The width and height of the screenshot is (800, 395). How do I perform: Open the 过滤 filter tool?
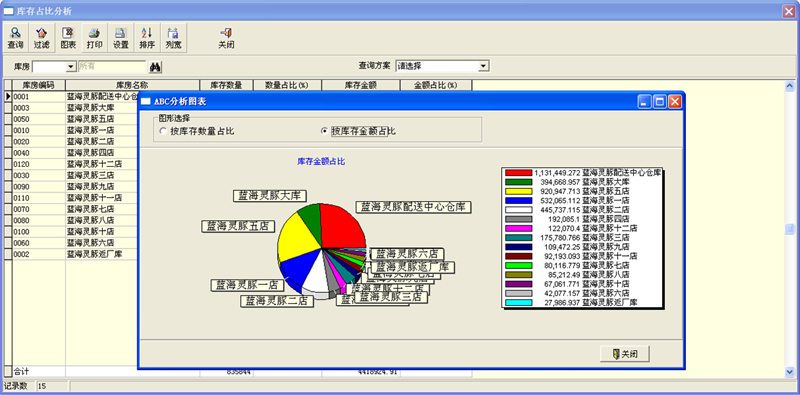(41, 38)
